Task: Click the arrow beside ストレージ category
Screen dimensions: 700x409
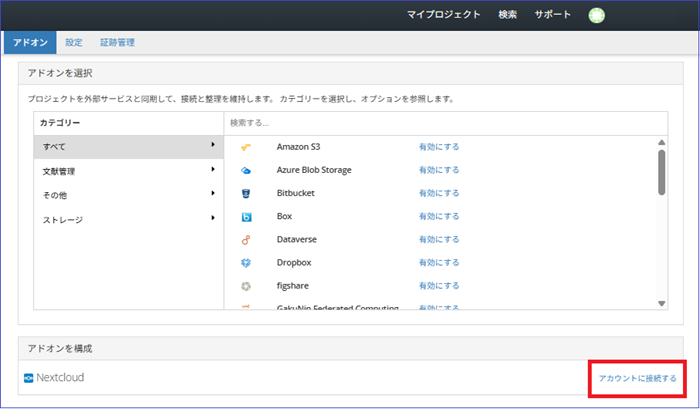Action: point(213,217)
